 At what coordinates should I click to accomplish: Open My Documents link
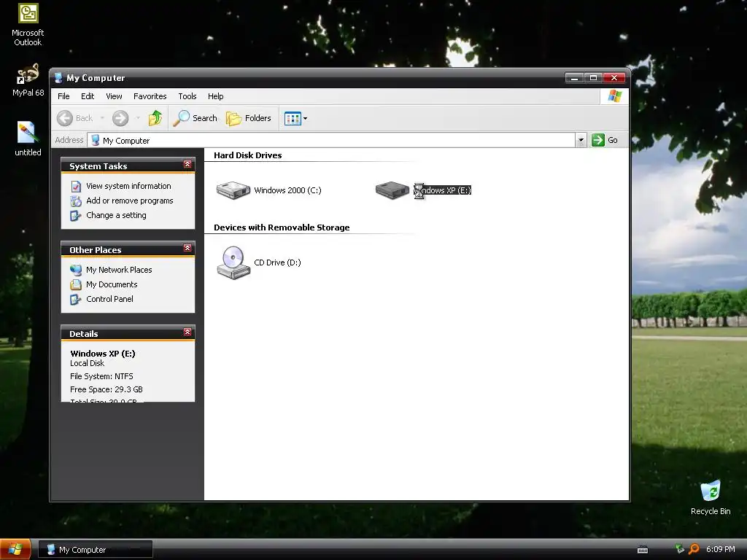pyautogui.click(x=112, y=284)
